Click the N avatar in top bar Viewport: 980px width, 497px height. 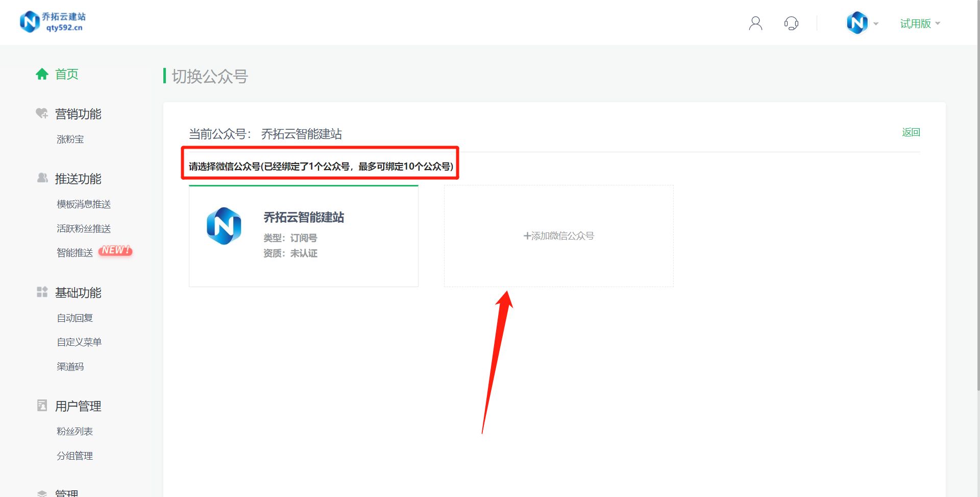857,23
